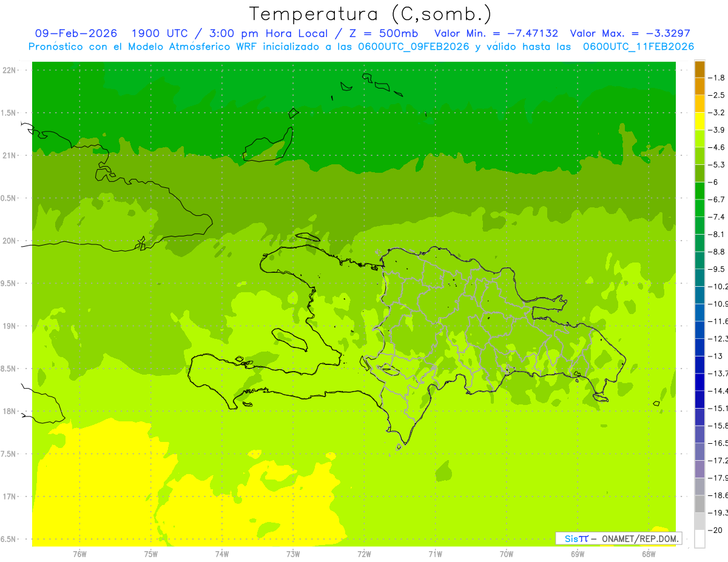Image resolution: width=728 pixels, height=562 pixels.
Task: Click the "-20" colorbar value
Action: tap(715, 530)
